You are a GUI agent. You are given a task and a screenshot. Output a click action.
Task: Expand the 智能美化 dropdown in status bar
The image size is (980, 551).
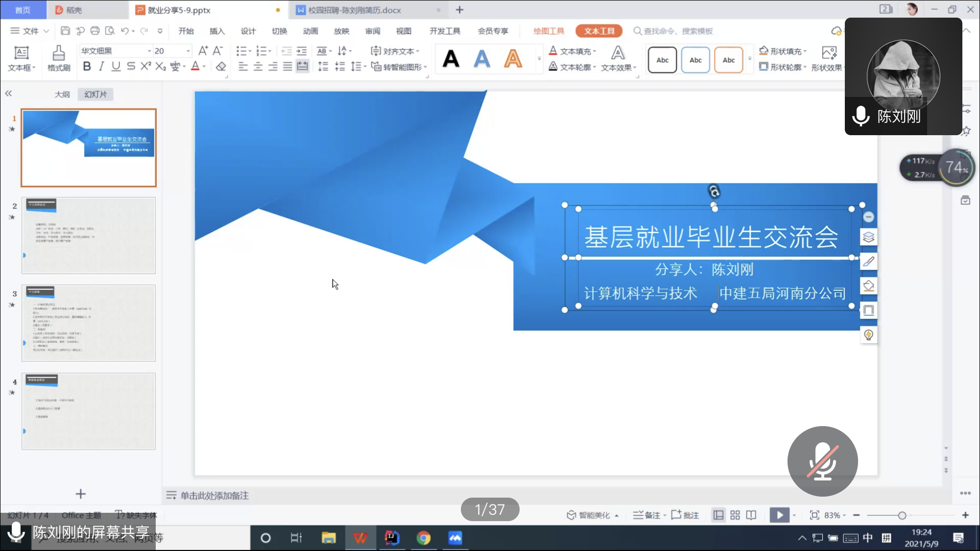tap(617, 515)
